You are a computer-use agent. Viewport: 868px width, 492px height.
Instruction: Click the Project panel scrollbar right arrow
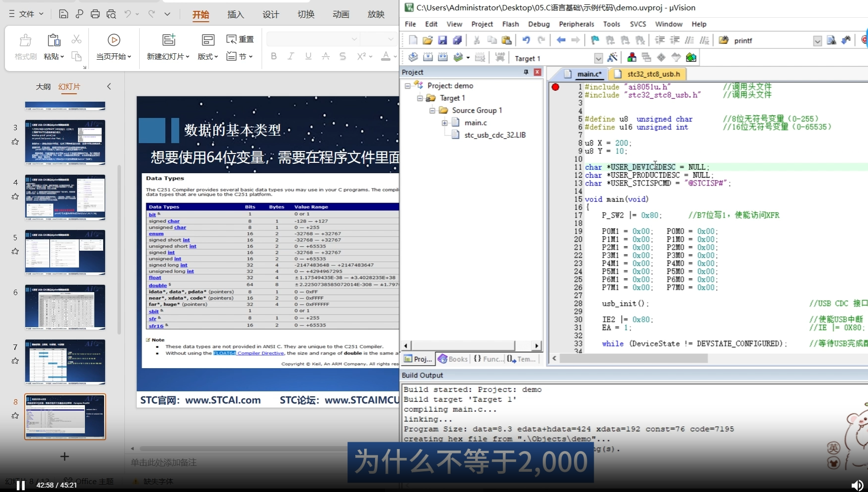tap(536, 346)
